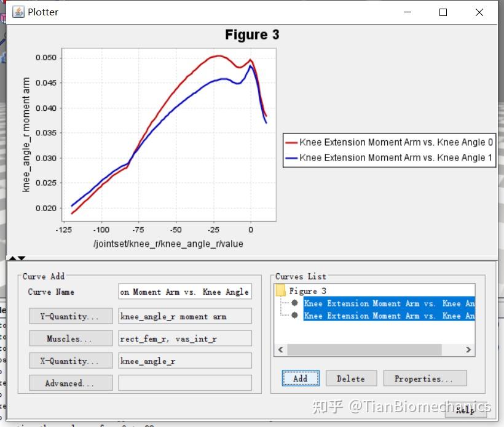Image resolution: width=504 pixels, height=427 pixels.
Task: Open the X-Quantity selector
Action: [x=71, y=361]
